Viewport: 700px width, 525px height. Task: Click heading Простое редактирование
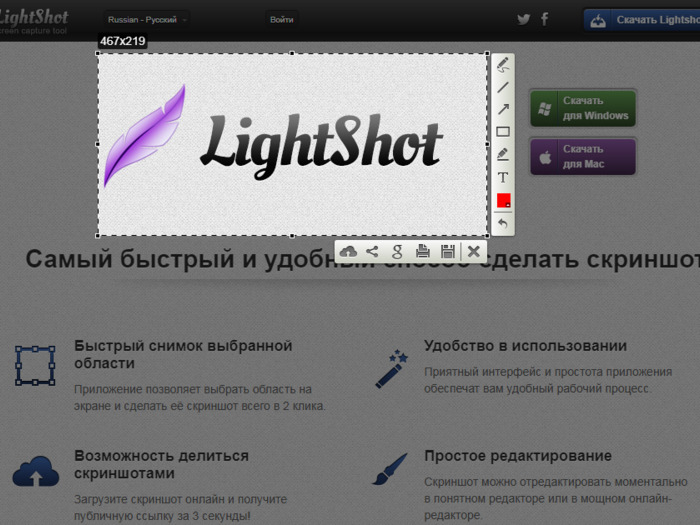(518, 456)
